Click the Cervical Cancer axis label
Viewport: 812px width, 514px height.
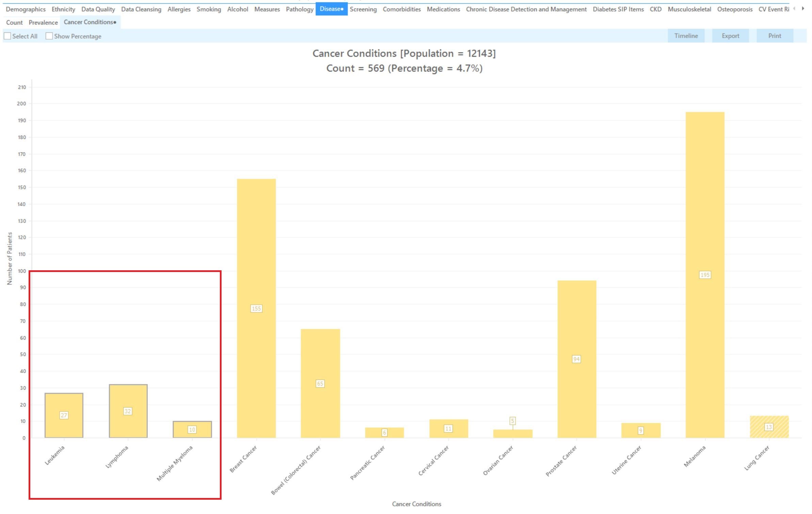point(434,460)
